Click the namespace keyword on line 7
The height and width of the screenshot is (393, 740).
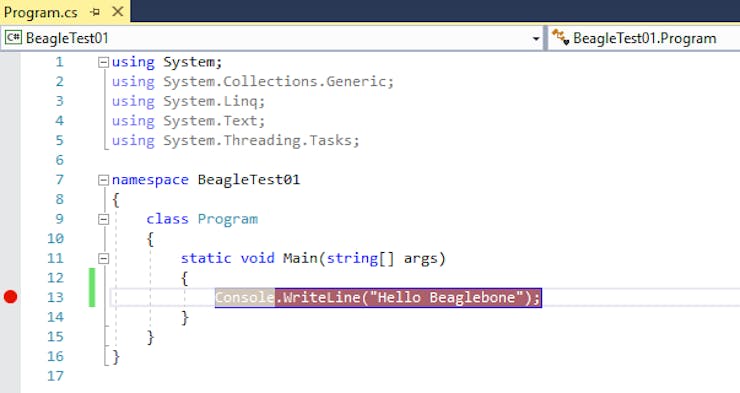pos(150,180)
